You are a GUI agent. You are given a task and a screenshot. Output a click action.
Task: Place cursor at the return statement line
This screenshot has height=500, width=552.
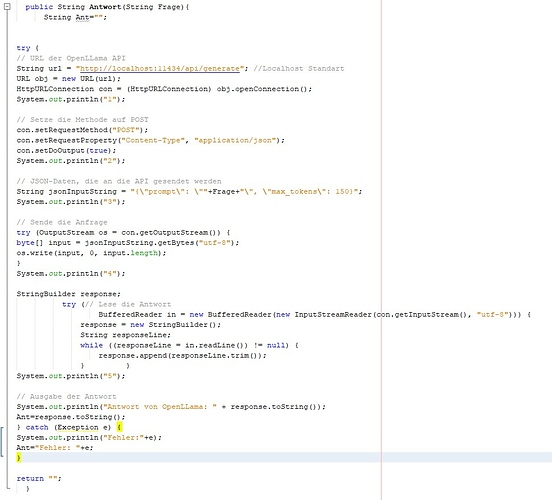pos(39,479)
